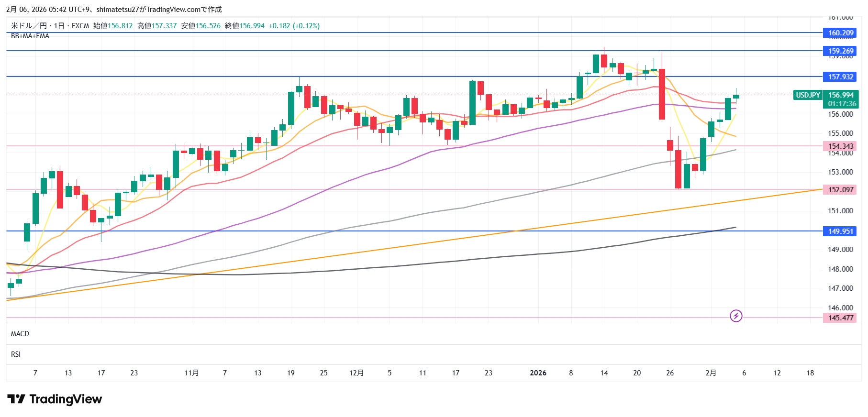Open the BB+MA+EMA indicator legend
The height and width of the screenshot is (417, 868).
coord(30,36)
